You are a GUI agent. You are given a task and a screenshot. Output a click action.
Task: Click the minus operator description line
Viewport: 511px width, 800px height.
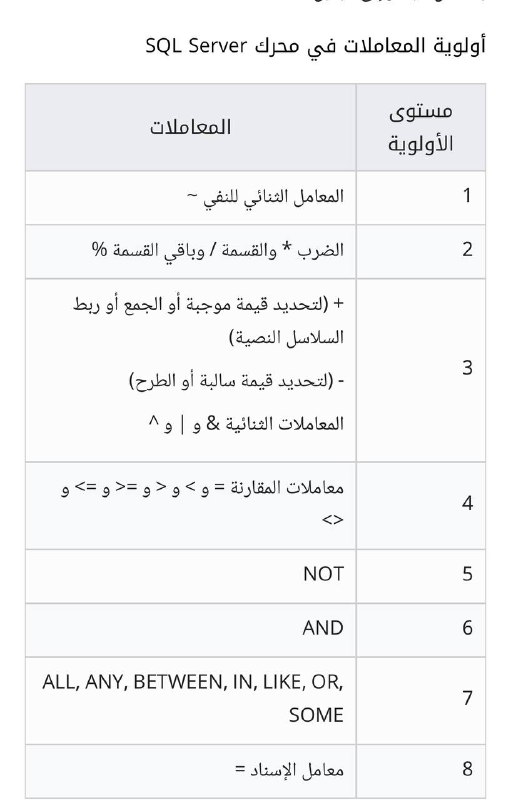pos(237,381)
